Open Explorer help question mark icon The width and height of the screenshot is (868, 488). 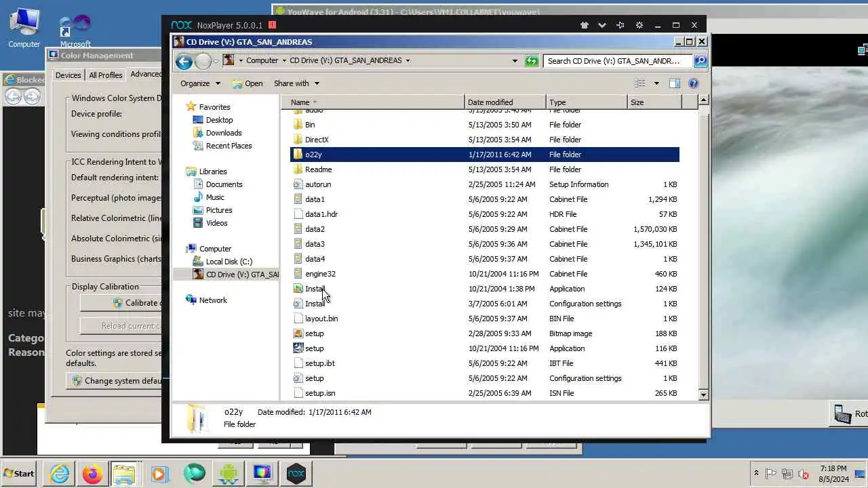click(x=693, y=83)
